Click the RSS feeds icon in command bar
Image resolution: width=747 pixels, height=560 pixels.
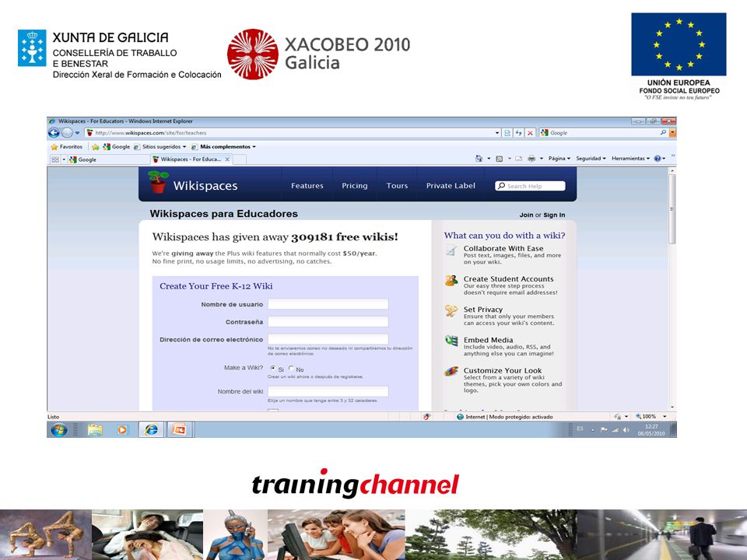coord(500,159)
